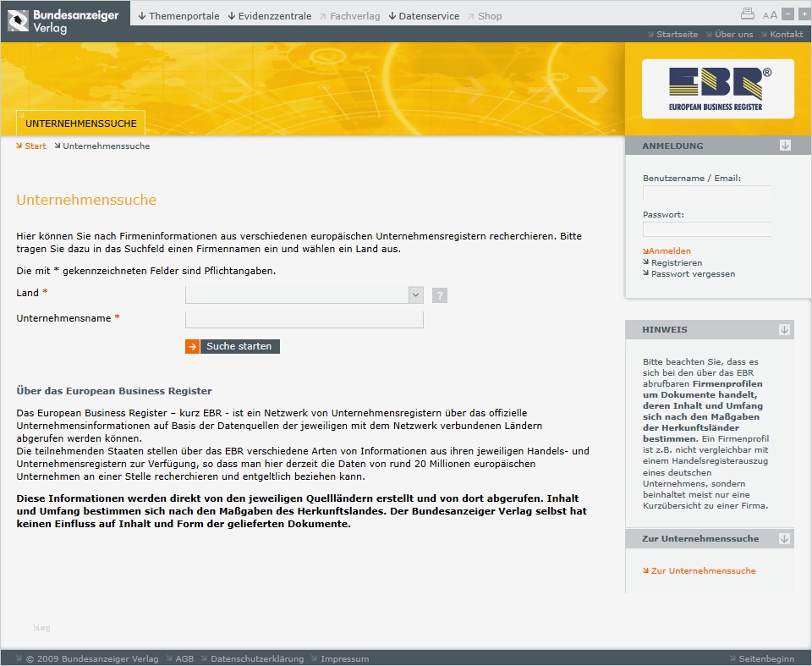The height and width of the screenshot is (666, 812).
Task: Click the European Business Register logo
Action: pyautogui.click(x=718, y=89)
